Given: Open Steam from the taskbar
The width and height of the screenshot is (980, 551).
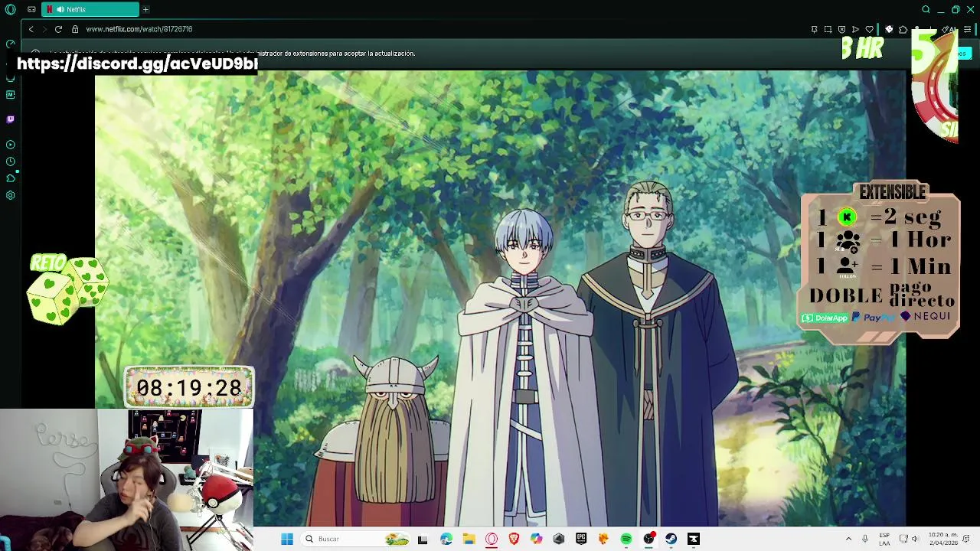Looking at the screenshot, I should [671, 539].
